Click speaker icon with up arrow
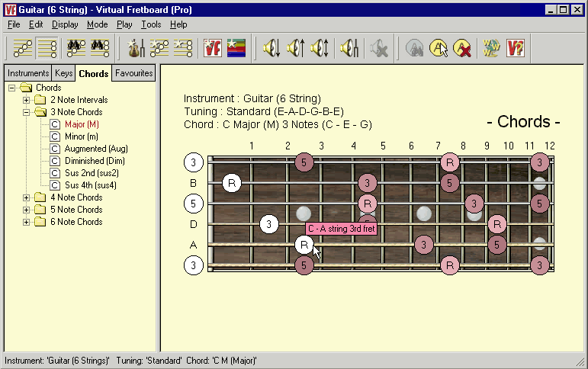 pos(295,49)
